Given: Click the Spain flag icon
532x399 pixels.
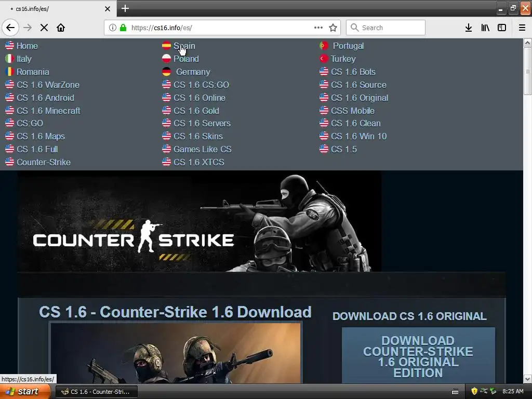Looking at the screenshot, I should point(166,46).
